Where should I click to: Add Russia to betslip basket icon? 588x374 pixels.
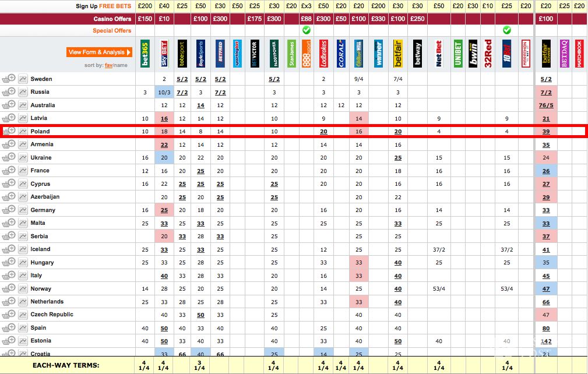(x=9, y=91)
